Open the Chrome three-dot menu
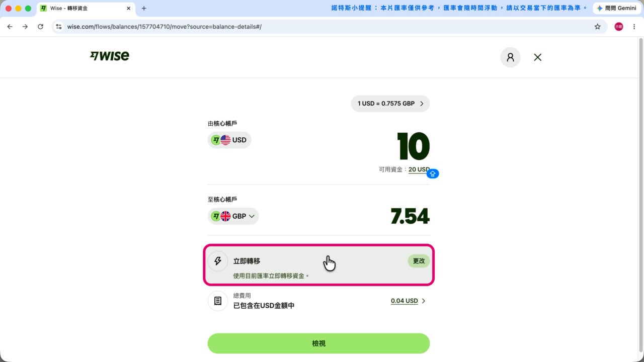 [x=634, y=27]
